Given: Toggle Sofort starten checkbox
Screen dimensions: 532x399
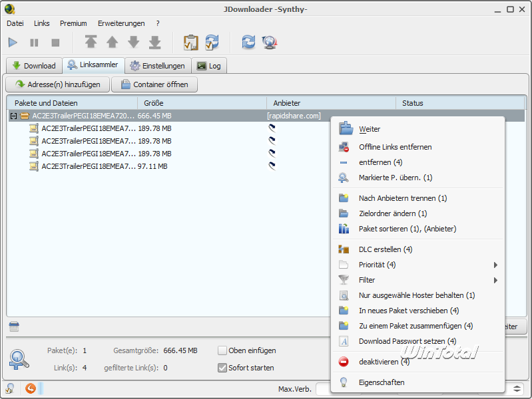Looking at the screenshot, I should pos(222,368).
